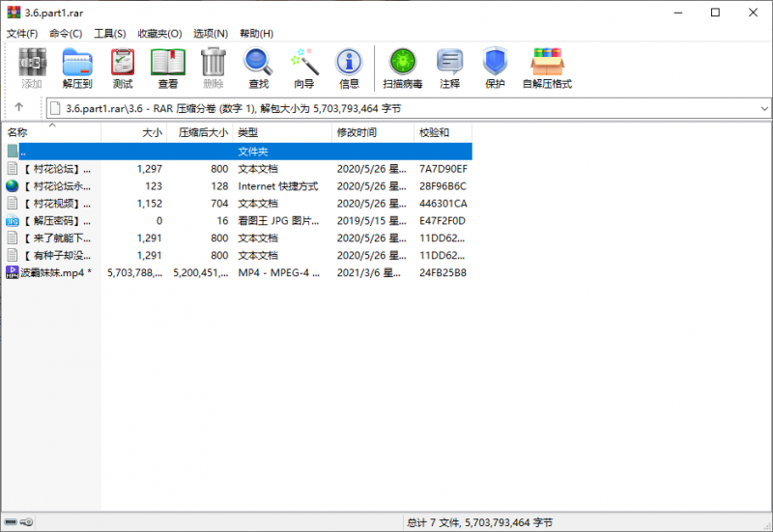773x532 pixels.
Task: Open the 查看 (View) file tool
Action: click(168, 68)
